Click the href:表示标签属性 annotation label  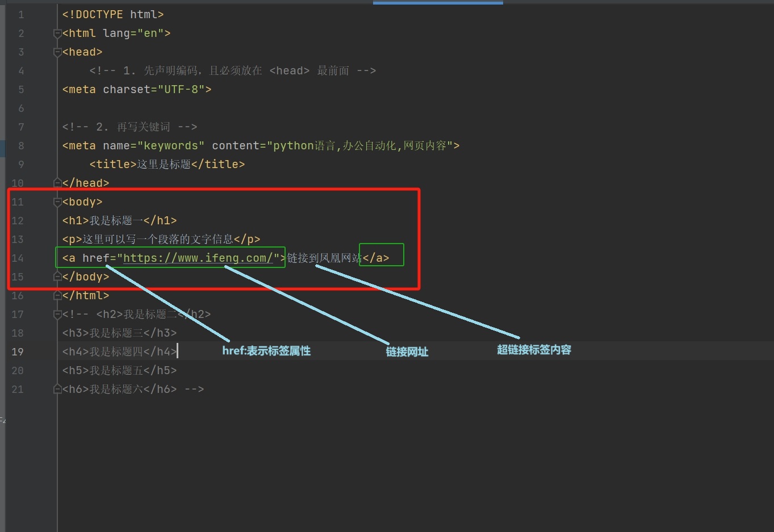pos(266,351)
